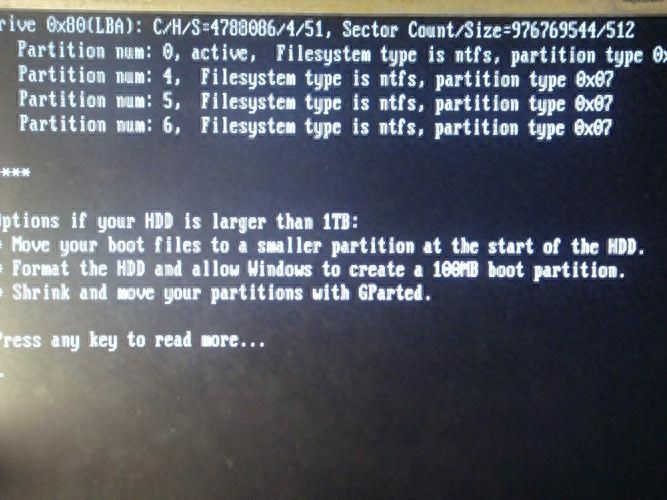Click the 'Press any key to read more...' prompt

coord(132,340)
